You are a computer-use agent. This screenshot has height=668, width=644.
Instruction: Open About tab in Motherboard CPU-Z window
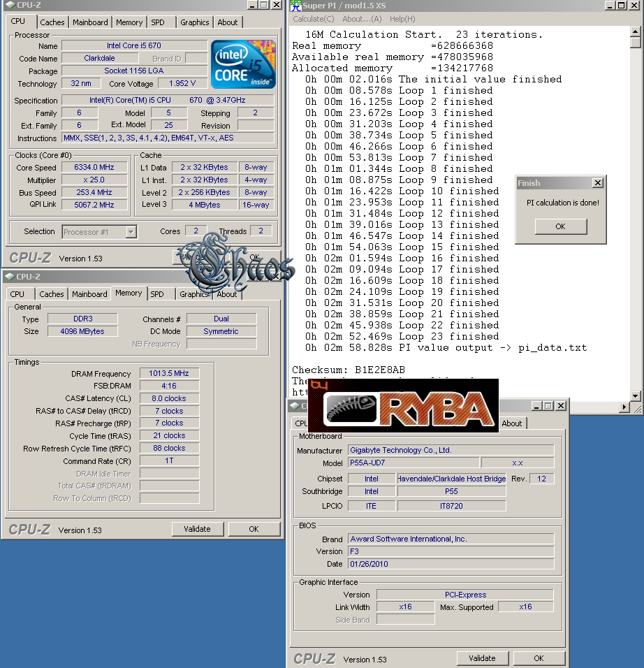[511, 423]
